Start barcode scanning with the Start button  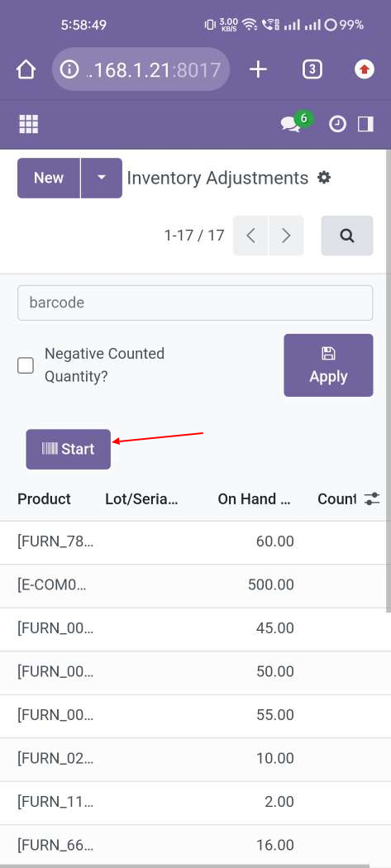pyautogui.click(x=68, y=449)
